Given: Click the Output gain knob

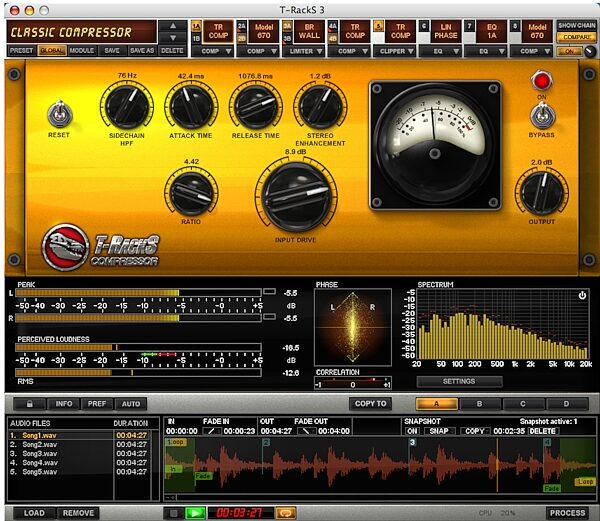Looking at the screenshot, I should tap(541, 193).
